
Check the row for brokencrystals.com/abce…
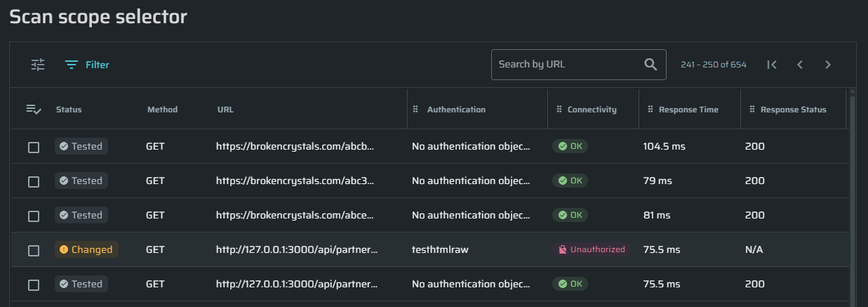coord(34,216)
